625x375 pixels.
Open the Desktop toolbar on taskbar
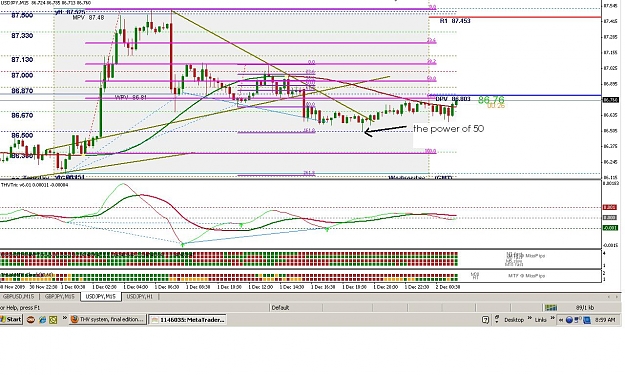[x=514, y=320]
